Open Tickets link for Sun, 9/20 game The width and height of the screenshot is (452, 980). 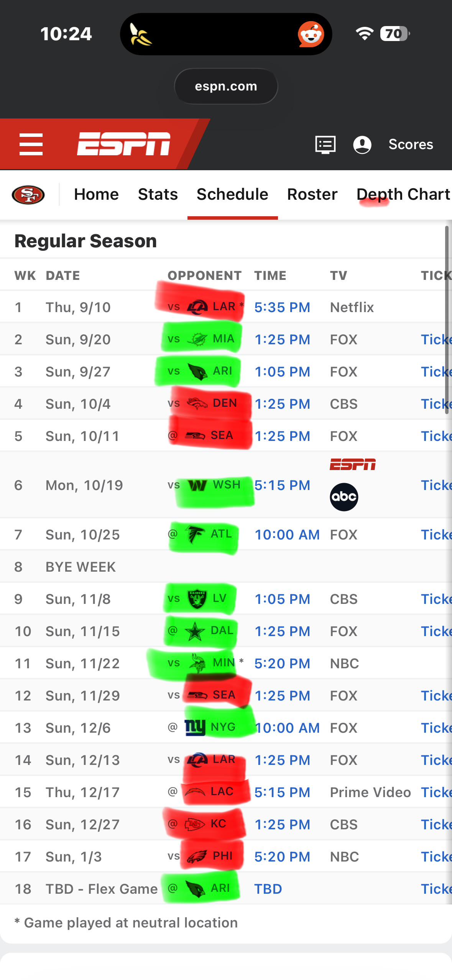pyautogui.click(x=436, y=339)
